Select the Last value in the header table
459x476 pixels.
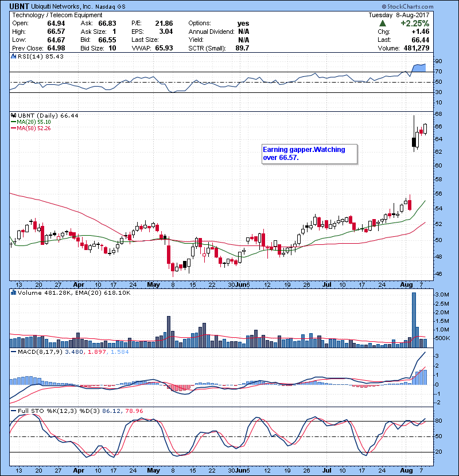421,40
